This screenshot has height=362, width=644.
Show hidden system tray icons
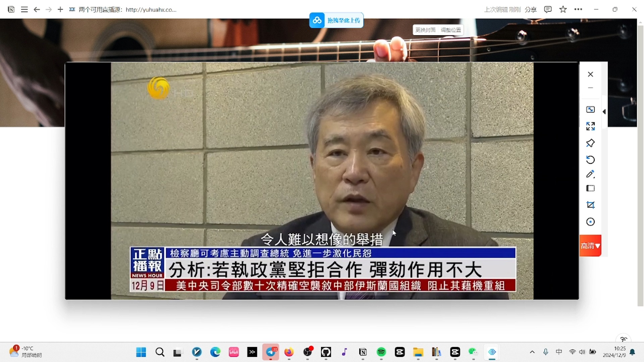532,352
